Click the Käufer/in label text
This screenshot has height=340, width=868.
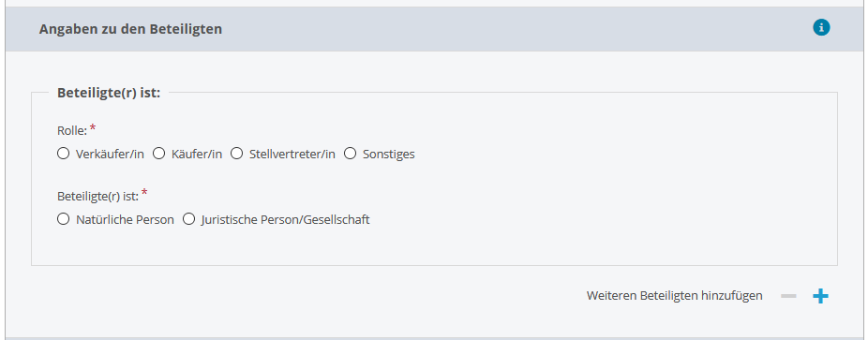[197, 155]
